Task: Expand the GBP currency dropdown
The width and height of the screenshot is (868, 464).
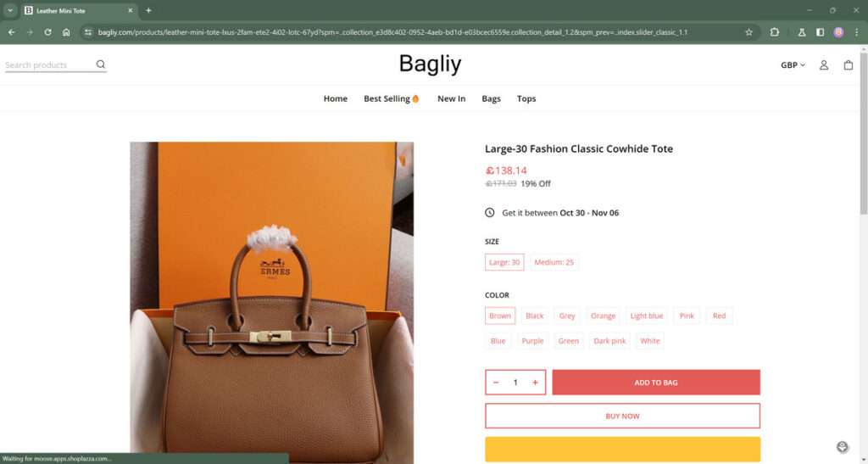Action: click(793, 64)
